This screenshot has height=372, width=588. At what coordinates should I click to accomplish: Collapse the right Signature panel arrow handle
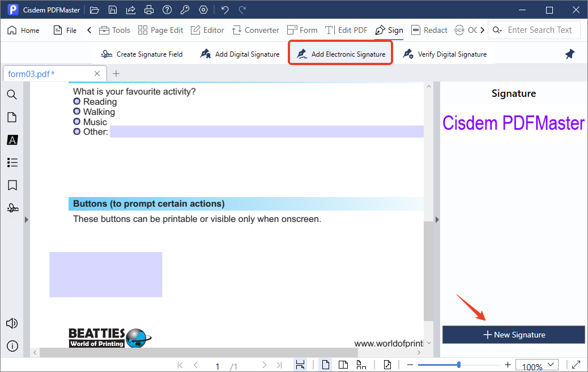437,220
